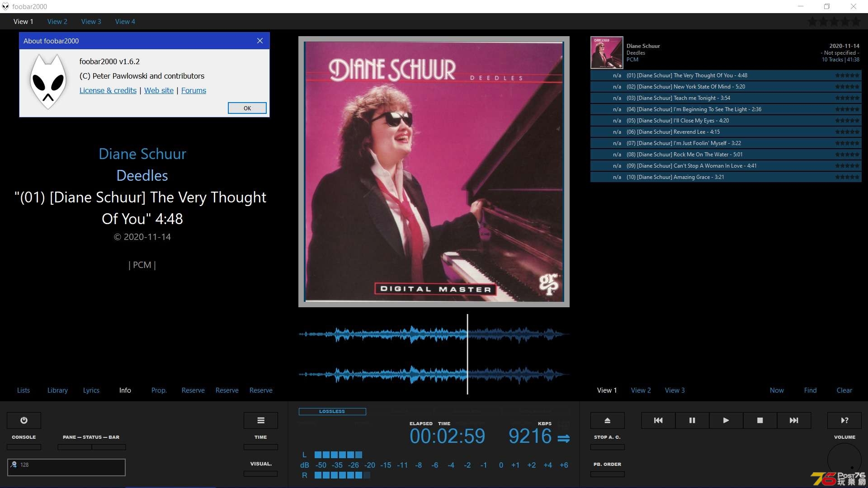The image size is (868, 488).
Task: Open the Lyrics panel tab
Action: (91, 390)
